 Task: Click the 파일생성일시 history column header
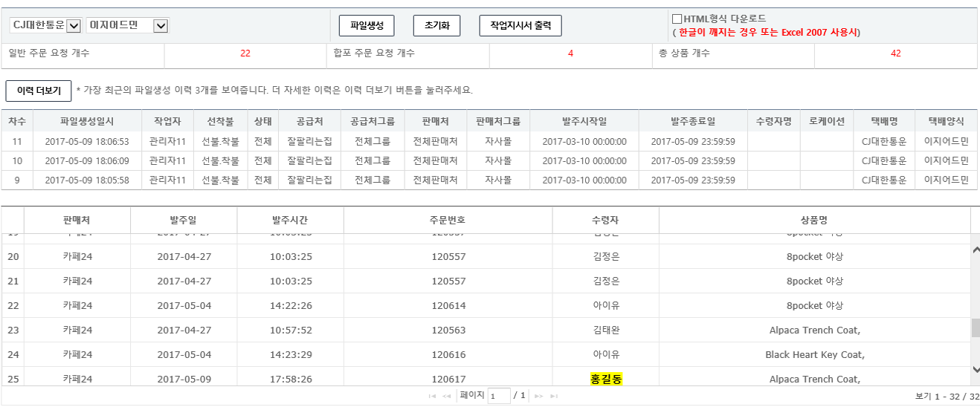[x=86, y=121]
